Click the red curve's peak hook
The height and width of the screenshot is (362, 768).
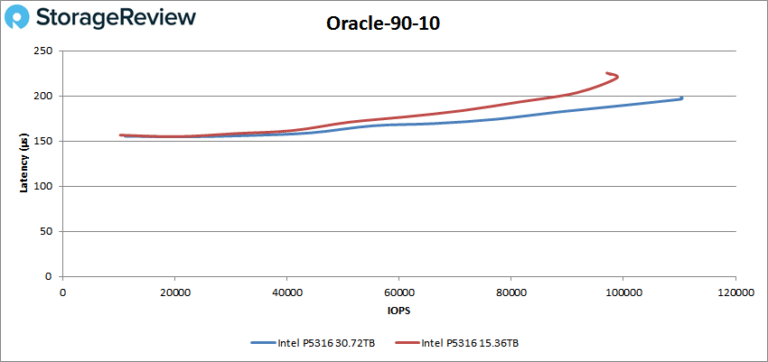pyautogui.click(x=614, y=76)
